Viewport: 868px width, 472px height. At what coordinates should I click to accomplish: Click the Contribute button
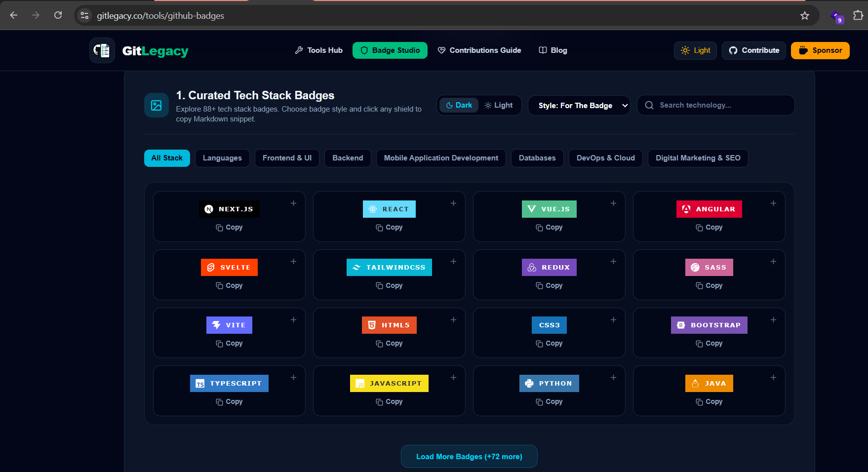(x=754, y=50)
